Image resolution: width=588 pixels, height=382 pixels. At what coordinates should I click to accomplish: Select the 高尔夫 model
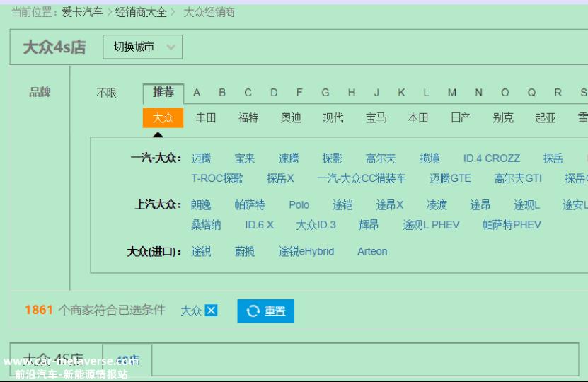381,158
